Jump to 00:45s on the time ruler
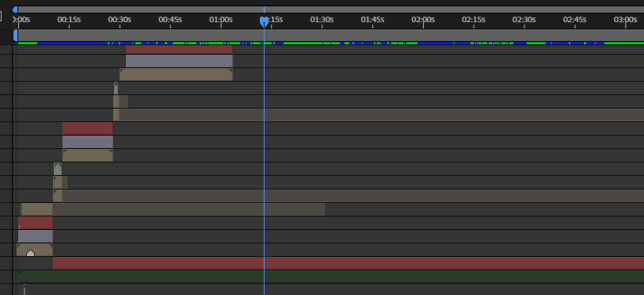 [x=170, y=20]
